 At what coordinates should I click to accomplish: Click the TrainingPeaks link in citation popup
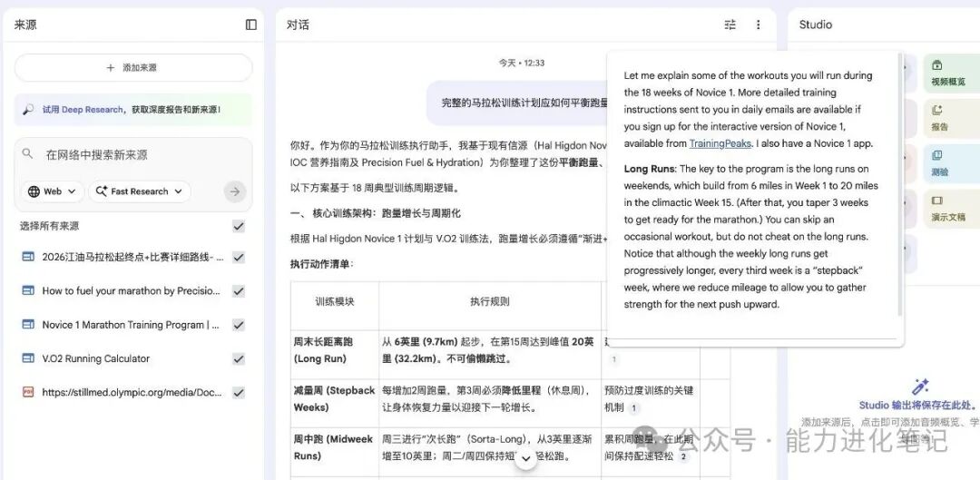click(x=720, y=143)
